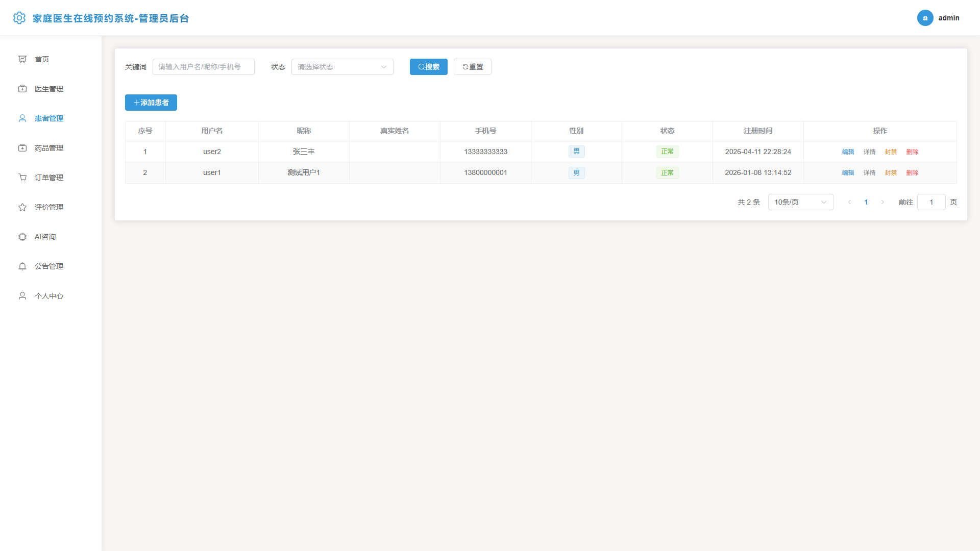Viewport: 980px width, 551px height.
Task: Click the 添加患者 button
Action: click(151, 103)
